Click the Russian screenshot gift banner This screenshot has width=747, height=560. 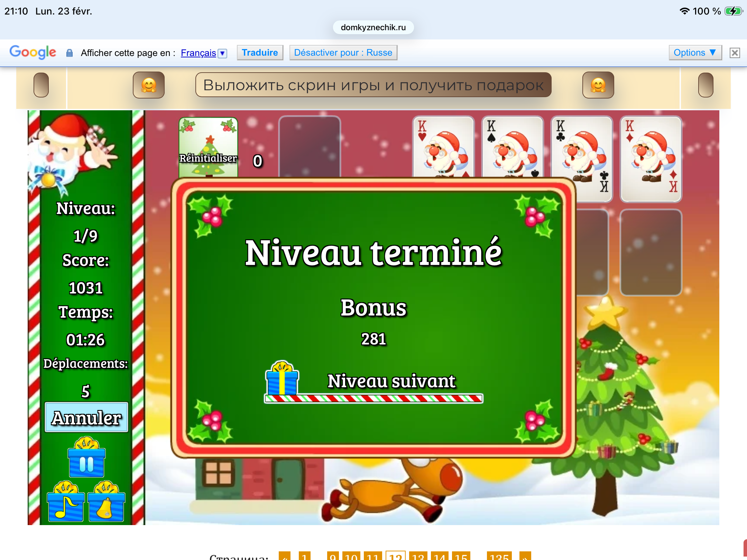point(373,85)
